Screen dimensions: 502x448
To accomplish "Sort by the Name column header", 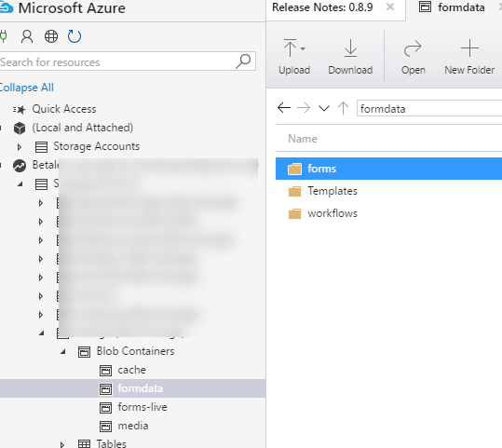I will tap(303, 139).
